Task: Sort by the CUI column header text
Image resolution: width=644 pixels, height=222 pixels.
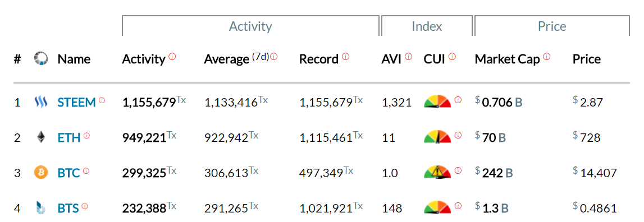Action: coord(435,59)
